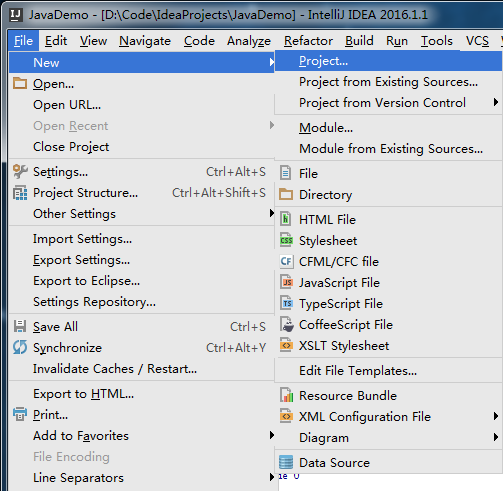Select Open URL... menu entry
The width and height of the screenshot is (503, 491).
click(x=142, y=105)
